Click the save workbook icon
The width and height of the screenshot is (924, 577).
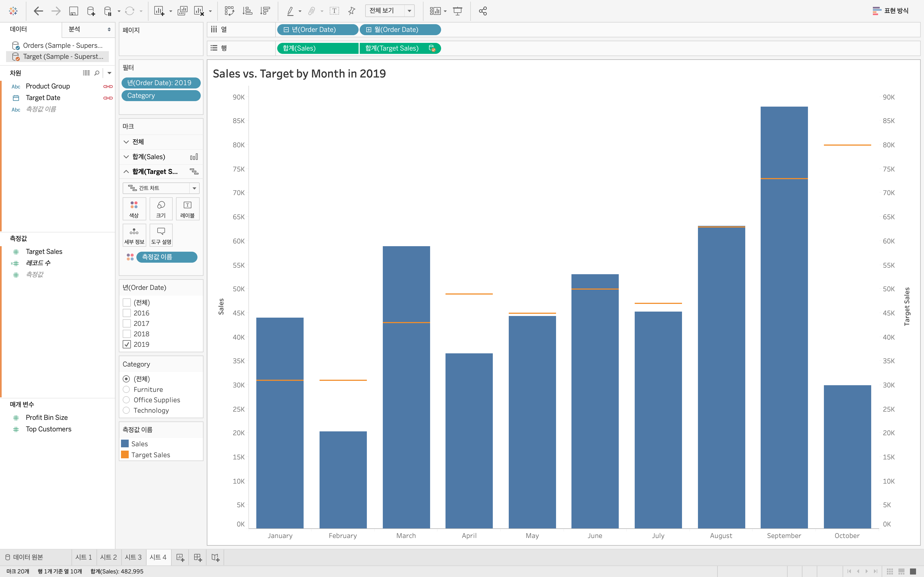(73, 11)
